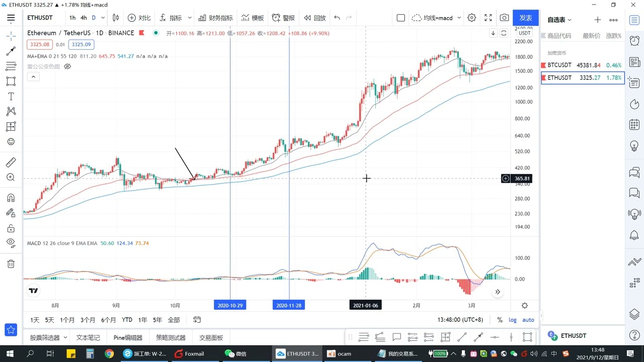This screenshot has width=644, height=362.
Task: Open the watchlist more options ellipsis
Action: 613,20
